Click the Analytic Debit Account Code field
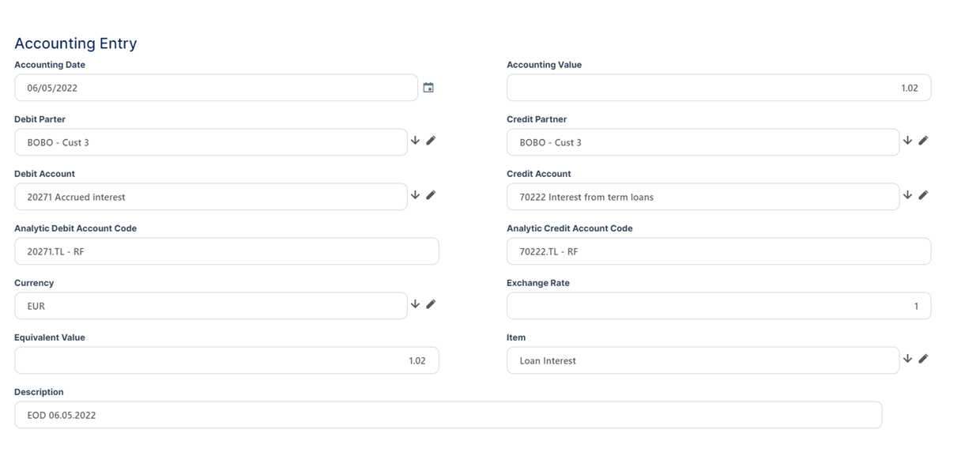980x456 pixels. (x=226, y=251)
